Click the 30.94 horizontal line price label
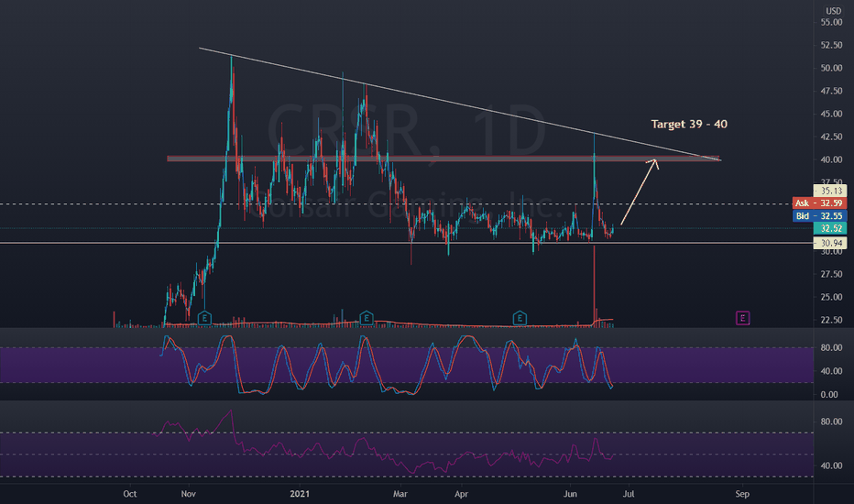The image size is (854, 504). click(830, 243)
